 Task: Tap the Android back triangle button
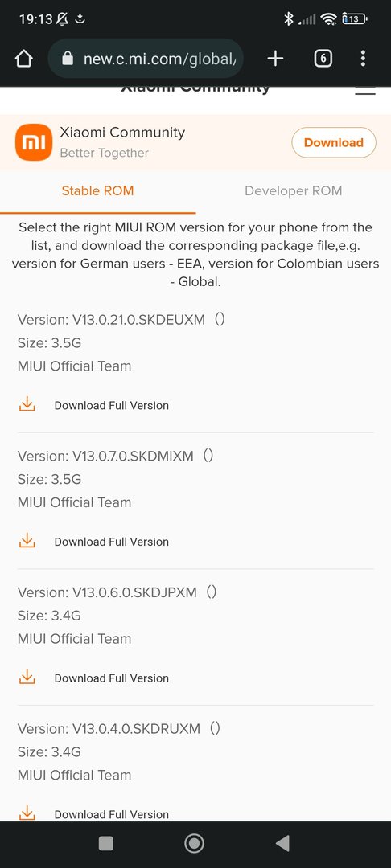click(282, 844)
